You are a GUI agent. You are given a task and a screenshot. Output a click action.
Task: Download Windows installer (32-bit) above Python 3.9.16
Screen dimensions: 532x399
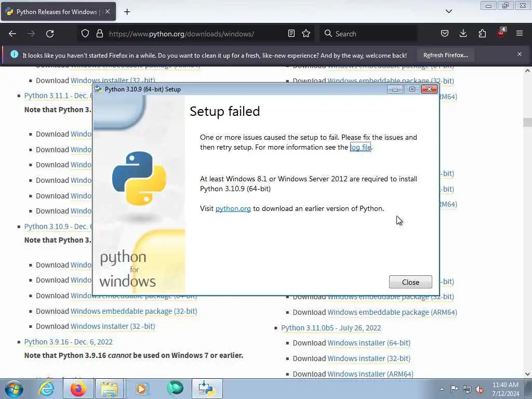(x=113, y=326)
